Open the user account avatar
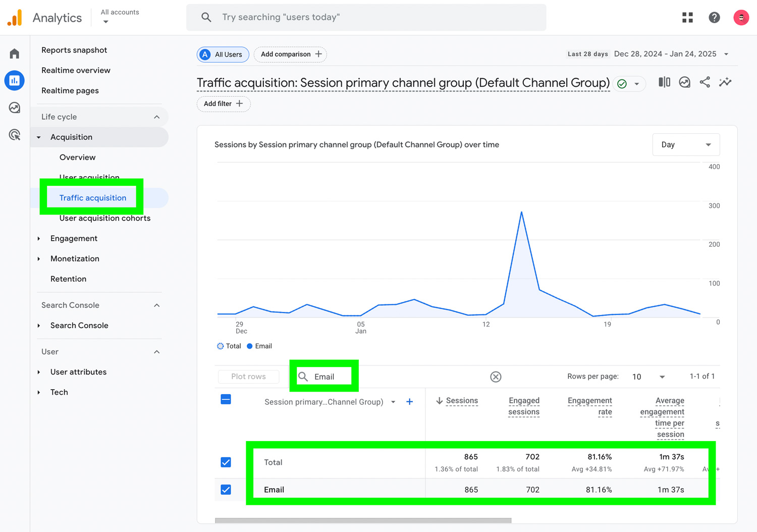Screen dimensions: 757x532 coord(741,18)
